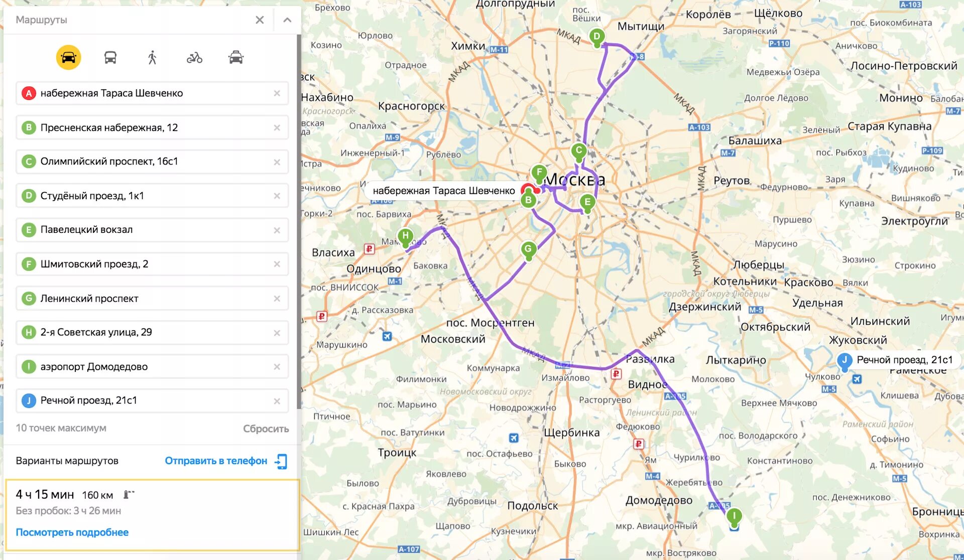Close the Маршруты routes panel

coord(260,20)
